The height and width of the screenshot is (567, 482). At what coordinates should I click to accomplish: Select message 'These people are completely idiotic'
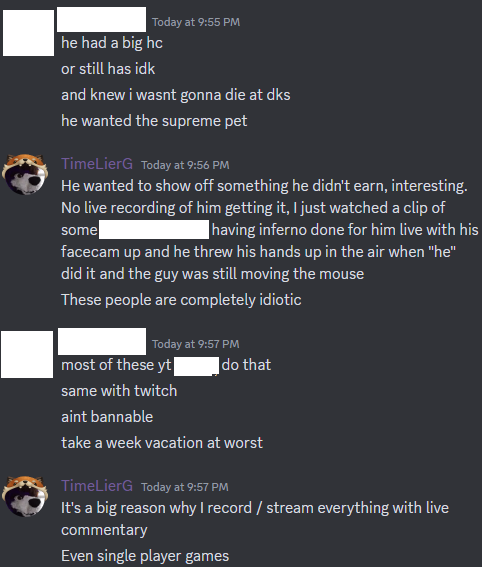click(x=181, y=300)
